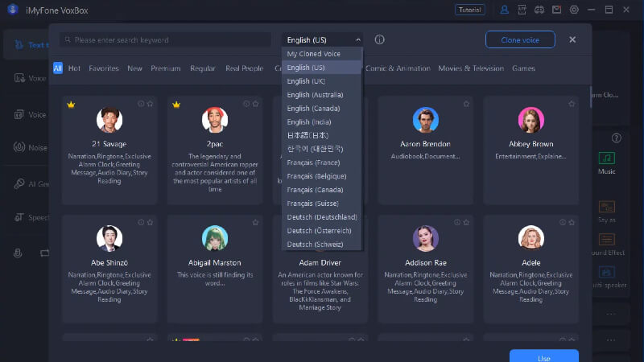Select English (India) from language list

point(321,122)
